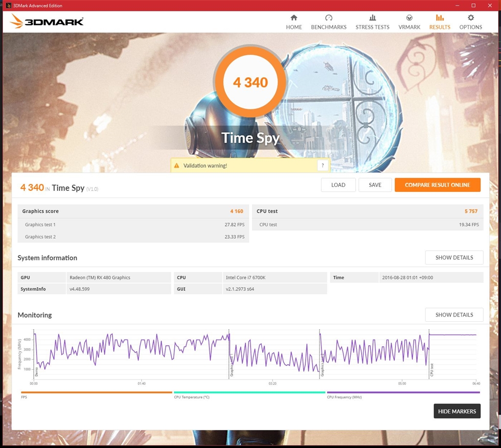
Task: Click the 4 340 score circle
Action: 250,82
